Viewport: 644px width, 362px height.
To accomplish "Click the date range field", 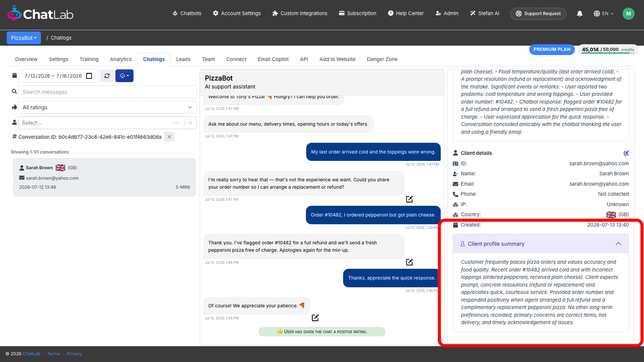I will pos(57,76).
